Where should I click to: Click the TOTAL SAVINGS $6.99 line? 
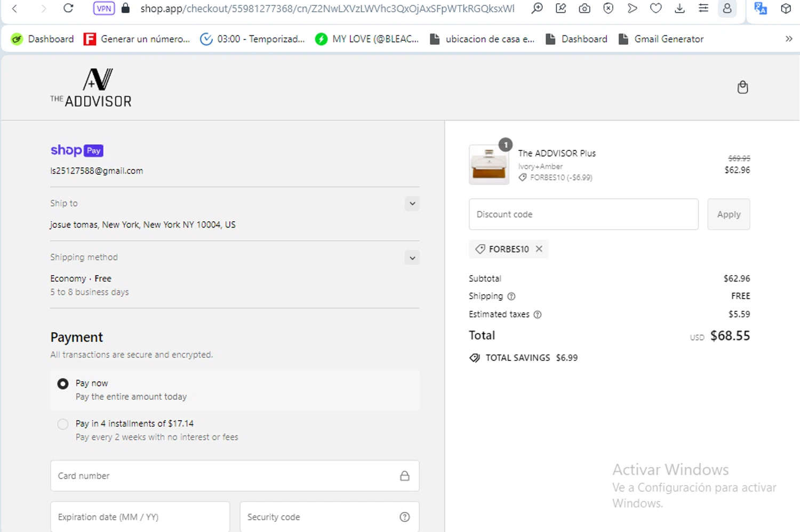tap(523, 358)
